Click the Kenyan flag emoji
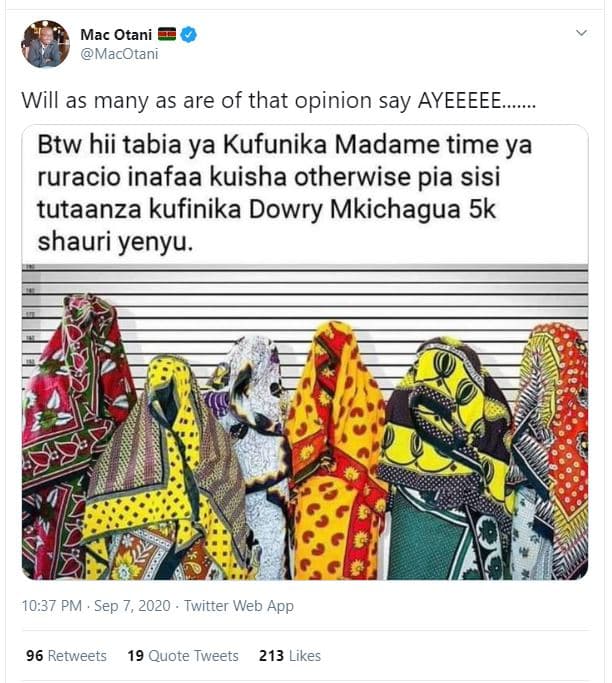The height and width of the screenshot is (683, 612). point(166,35)
